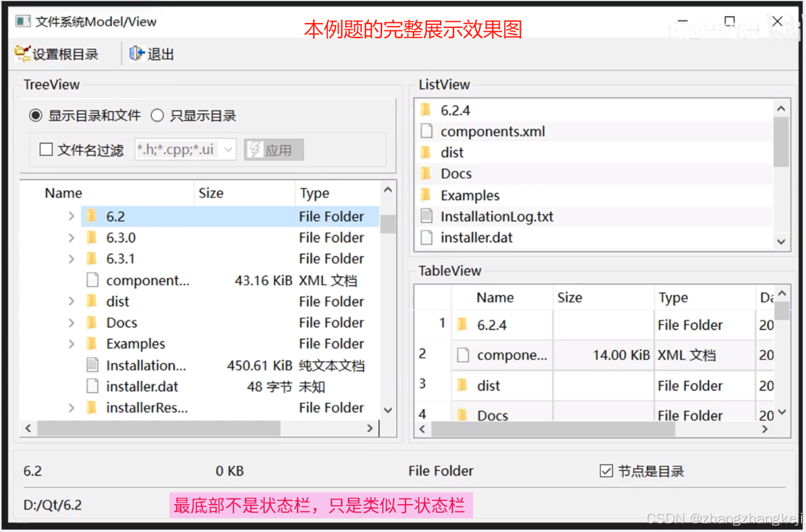
Task: Expand the 6.2 folder in TreeView
Action: tap(70, 216)
